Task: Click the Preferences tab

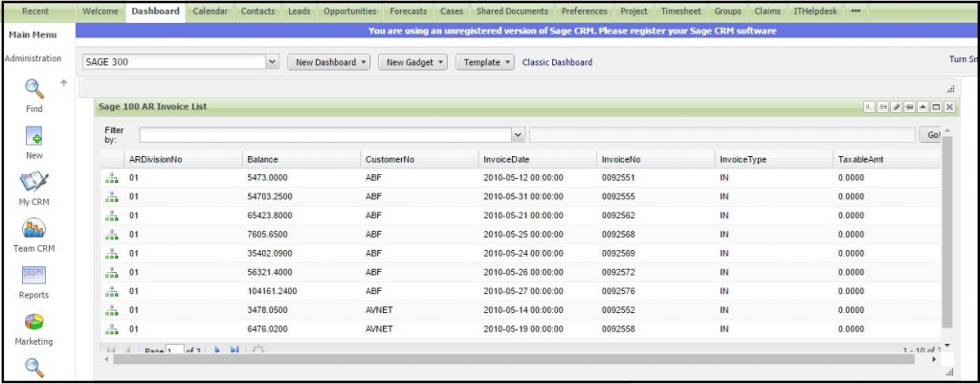Action: click(x=585, y=11)
